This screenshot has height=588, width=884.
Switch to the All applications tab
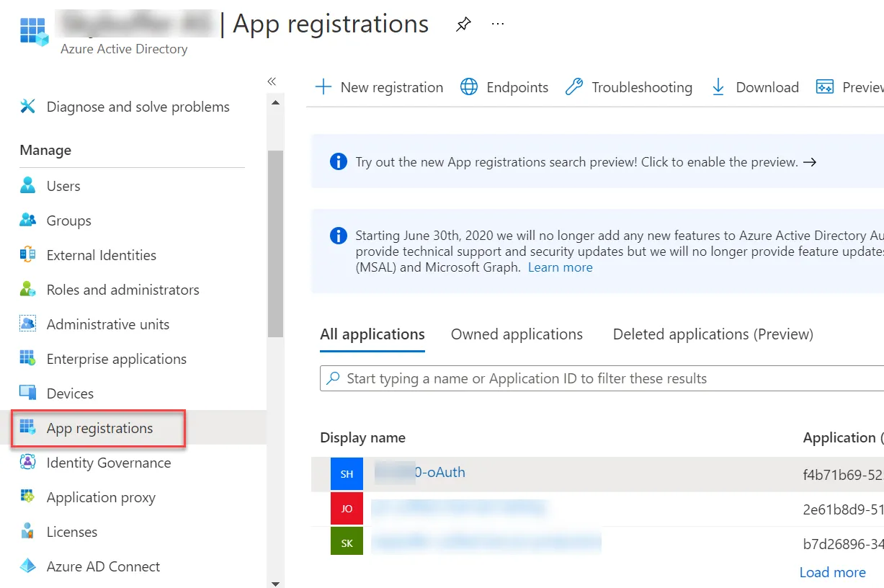pyautogui.click(x=372, y=334)
